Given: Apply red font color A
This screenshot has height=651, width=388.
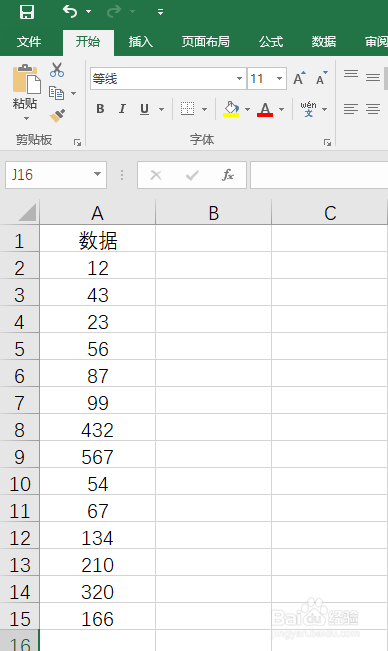Looking at the screenshot, I should (x=265, y=109).
